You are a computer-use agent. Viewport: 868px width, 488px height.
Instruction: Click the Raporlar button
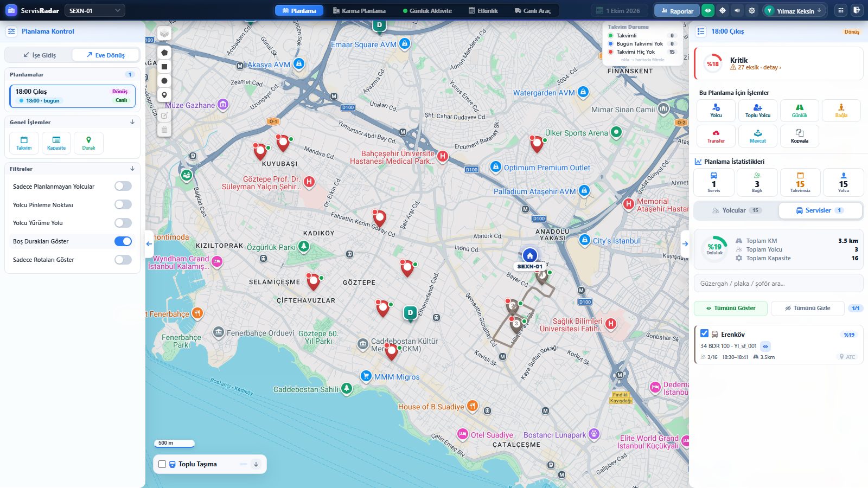point(677,10)
